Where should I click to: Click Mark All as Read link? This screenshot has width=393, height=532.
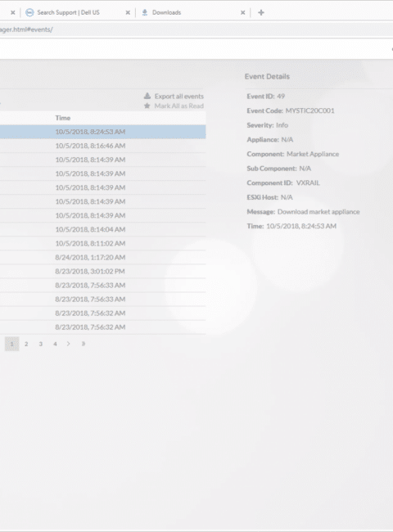click(178, 106)
